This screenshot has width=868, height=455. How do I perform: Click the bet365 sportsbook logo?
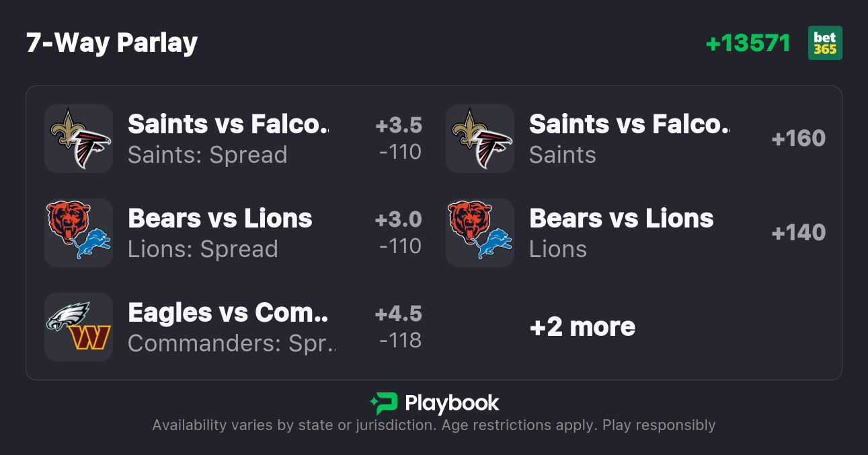(x=824, y=43)
